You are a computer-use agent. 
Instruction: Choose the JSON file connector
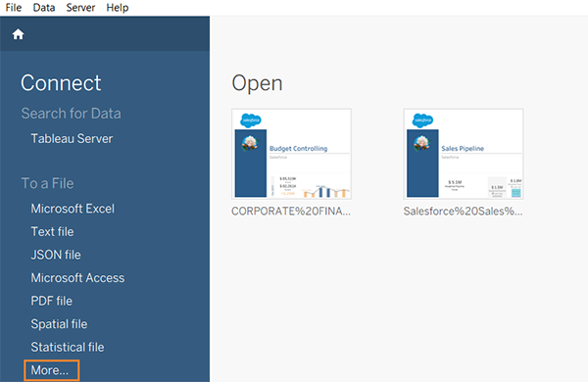pyautogui.click(x=56, y=255)
